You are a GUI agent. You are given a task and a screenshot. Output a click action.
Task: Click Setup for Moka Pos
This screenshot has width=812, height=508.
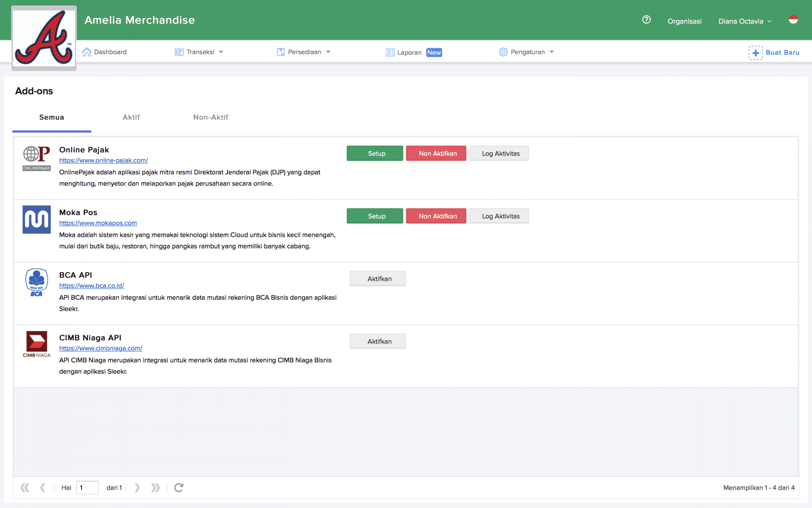[x=375, y=216]
